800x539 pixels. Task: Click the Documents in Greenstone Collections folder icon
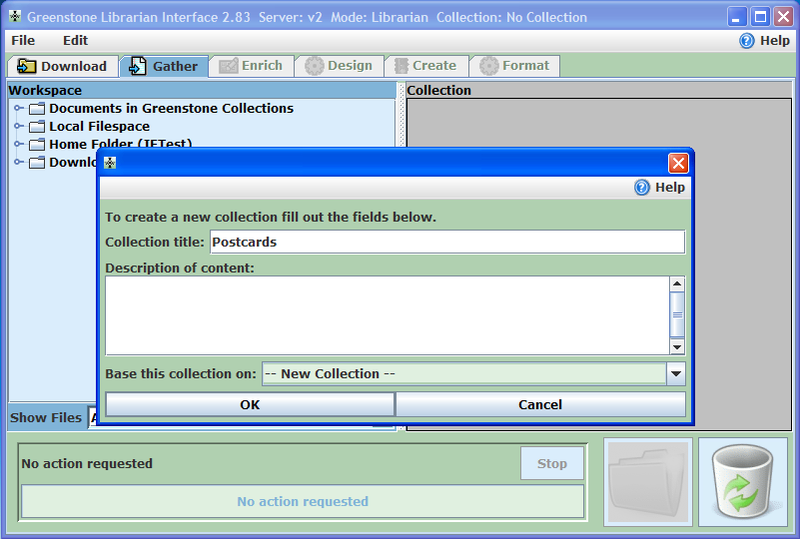click(37, 109)
